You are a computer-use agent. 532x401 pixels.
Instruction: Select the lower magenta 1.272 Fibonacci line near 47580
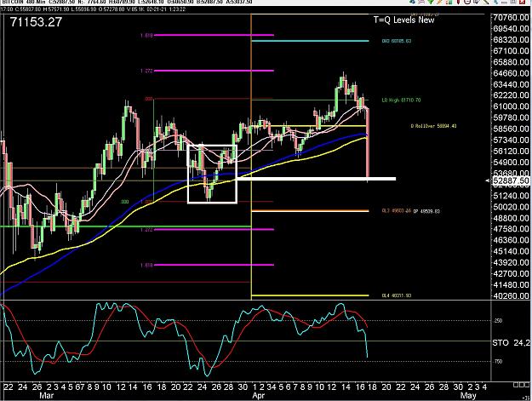coord(215,229)
